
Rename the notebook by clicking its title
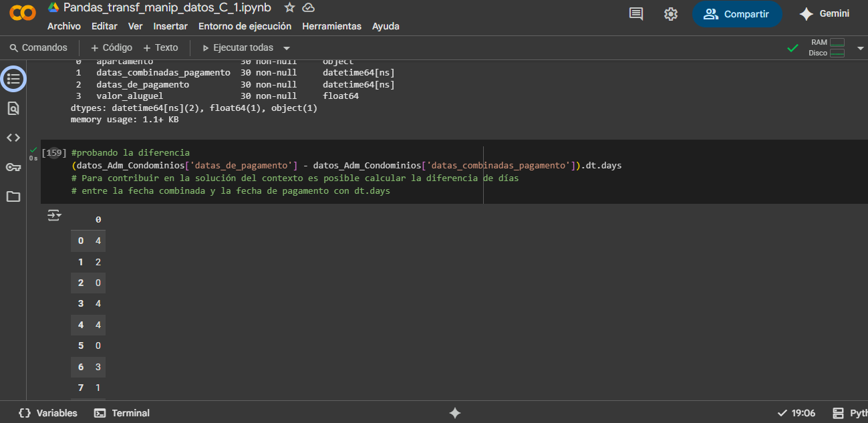point(167,7)
